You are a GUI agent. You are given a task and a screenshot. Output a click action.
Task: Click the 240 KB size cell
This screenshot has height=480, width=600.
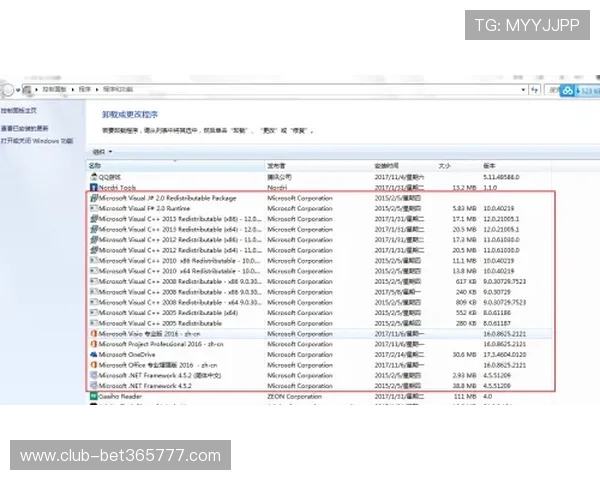click(x=466, y=292)
